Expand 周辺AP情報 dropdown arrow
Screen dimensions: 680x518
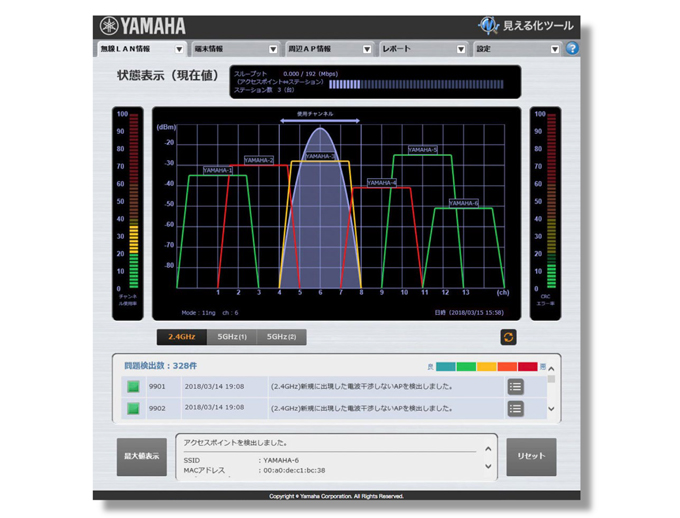(x=367, y=49)
